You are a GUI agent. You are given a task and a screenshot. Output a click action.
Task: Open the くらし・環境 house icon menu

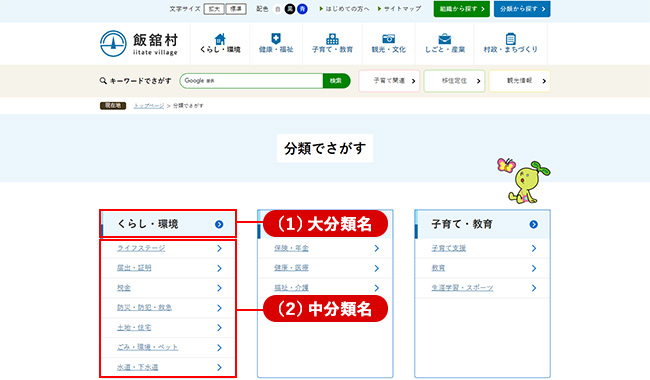coord(220,43)
